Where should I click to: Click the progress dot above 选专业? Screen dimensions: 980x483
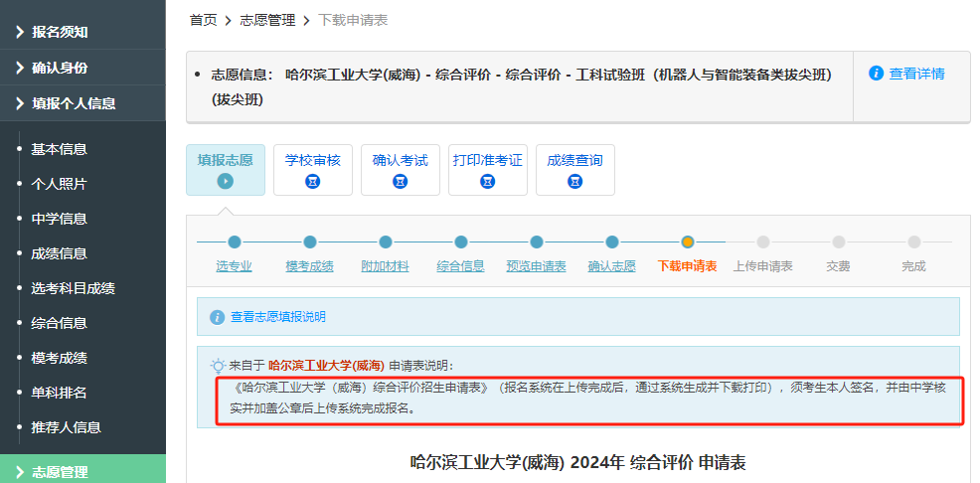[235, 241]
